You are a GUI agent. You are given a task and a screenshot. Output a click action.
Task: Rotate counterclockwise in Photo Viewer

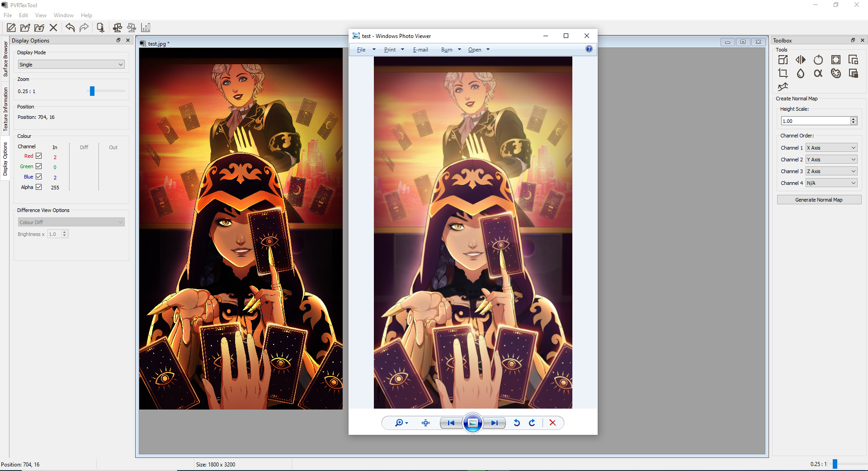[517, 423]
